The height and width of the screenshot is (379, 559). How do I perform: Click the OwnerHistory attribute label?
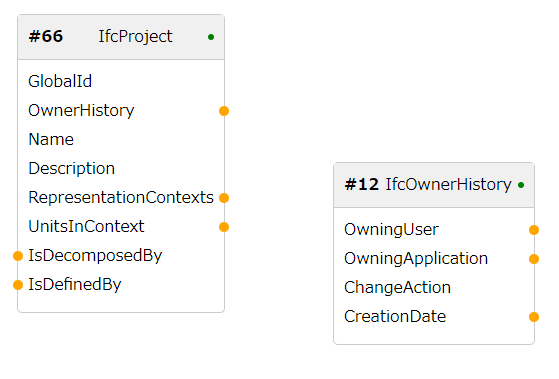(x=81, y=111)
